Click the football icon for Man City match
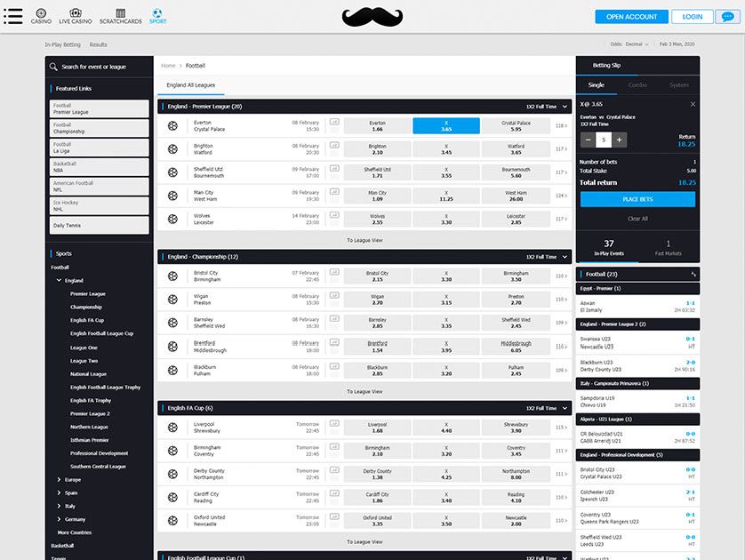The width and height of the screenshot is (745, 560). [x=173, y=196]
